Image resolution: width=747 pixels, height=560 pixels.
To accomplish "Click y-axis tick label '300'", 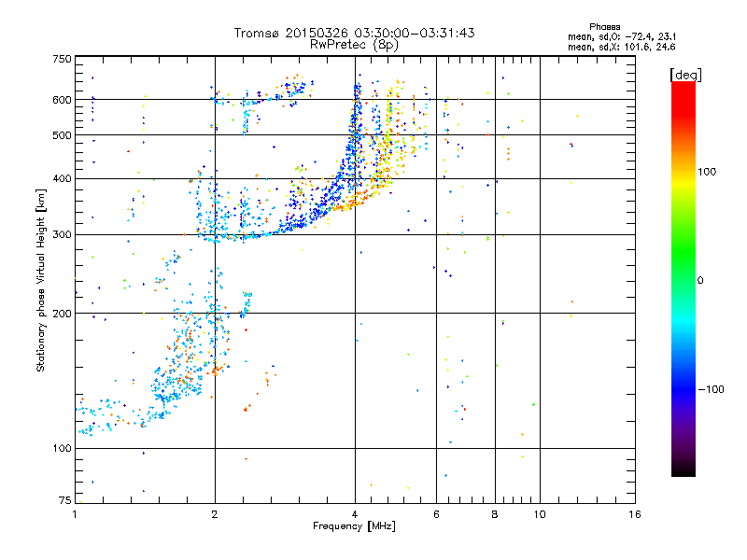I will click(62, 234).
